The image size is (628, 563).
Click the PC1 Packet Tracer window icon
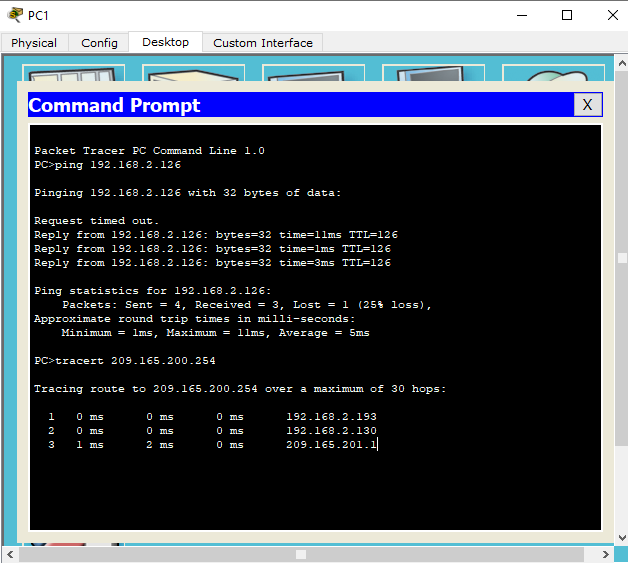pyautogui.click(x=15, y=15)
